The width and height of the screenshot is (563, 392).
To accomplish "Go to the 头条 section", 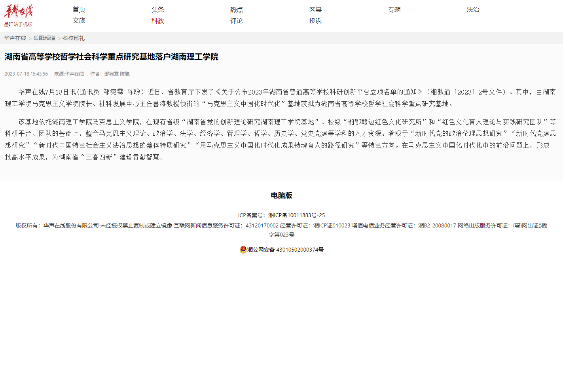I will pyautogui.click(x=157, y=9).
